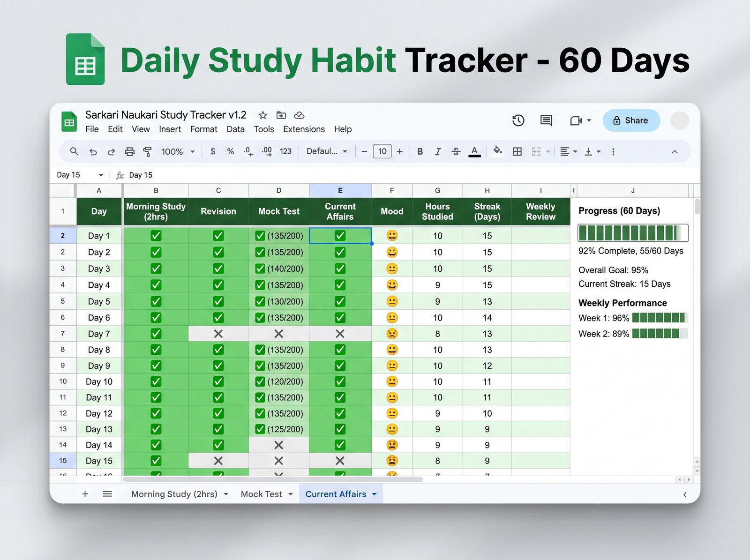Uncheck the Day 1 Morning Study checkbox
The width and height of the screenshot is (750, 560).
click(155, 236)
